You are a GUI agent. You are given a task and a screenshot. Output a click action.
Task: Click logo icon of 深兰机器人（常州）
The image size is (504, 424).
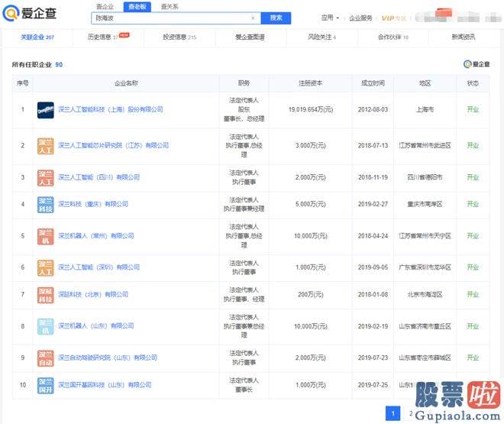pos(46,236)
